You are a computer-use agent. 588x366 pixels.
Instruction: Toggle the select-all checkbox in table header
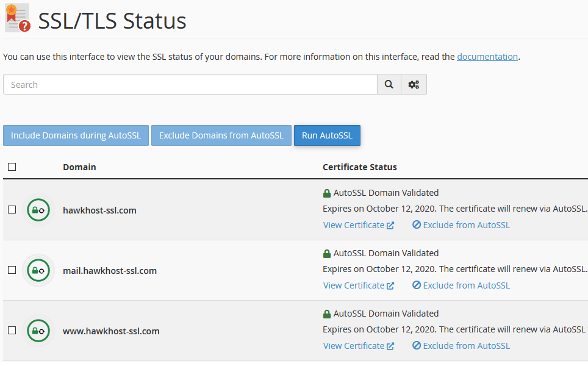click(x=12, y=166)
